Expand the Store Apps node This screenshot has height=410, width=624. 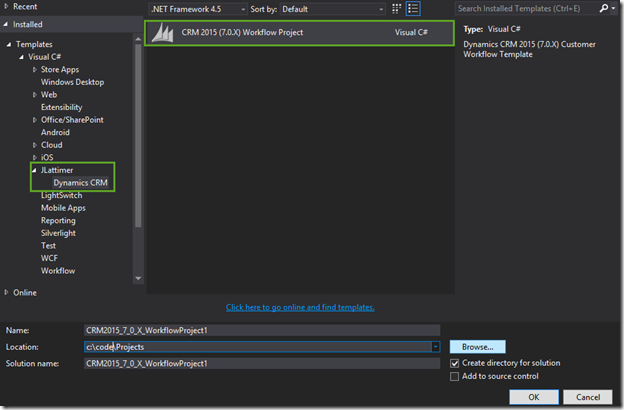tap(35, 70)
